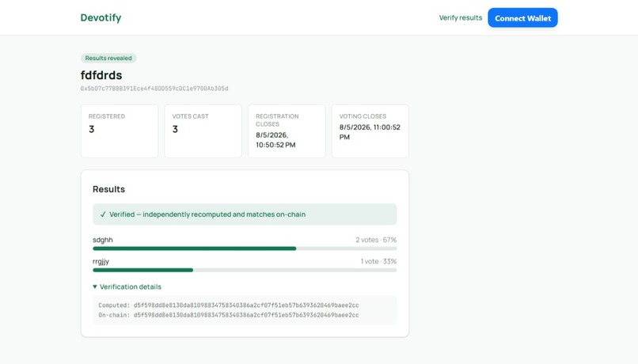The height and width of the screenshot is (364, 638).
Task: Select the On-chain hash value line
Action: click(x=229, y=315)
